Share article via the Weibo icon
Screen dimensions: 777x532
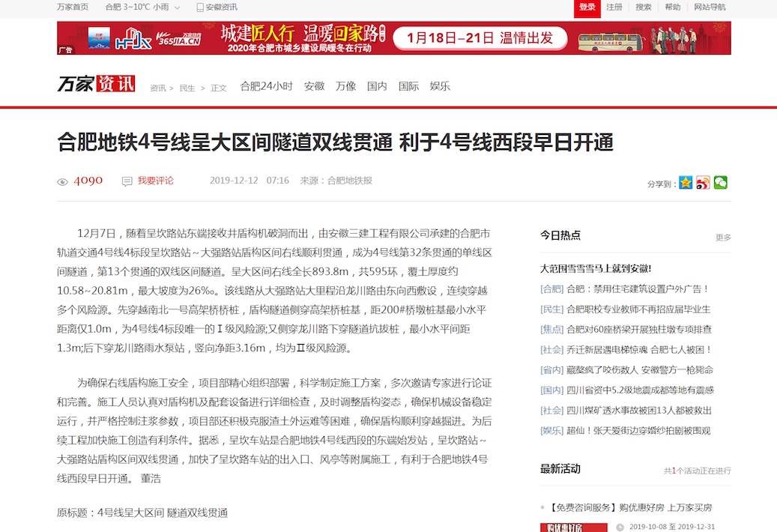click(703, 182)
